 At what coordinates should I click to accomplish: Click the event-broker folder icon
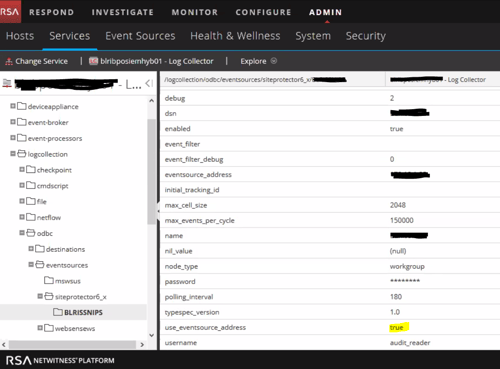tap(22, 122)
